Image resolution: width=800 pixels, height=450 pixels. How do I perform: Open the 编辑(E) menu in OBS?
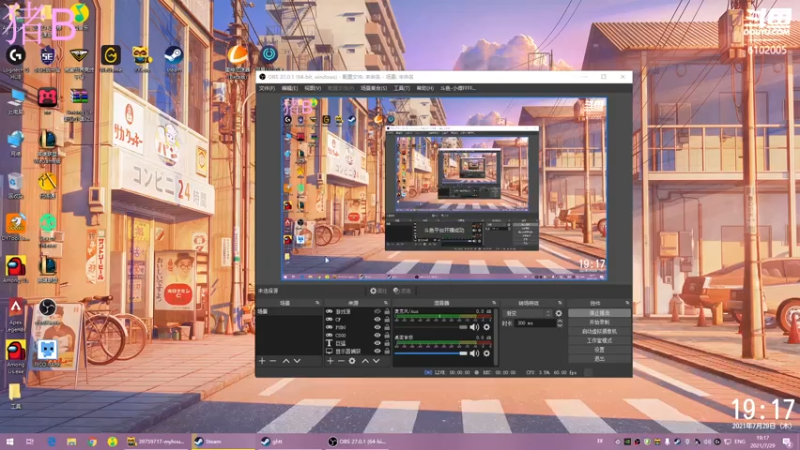(289, 88)
